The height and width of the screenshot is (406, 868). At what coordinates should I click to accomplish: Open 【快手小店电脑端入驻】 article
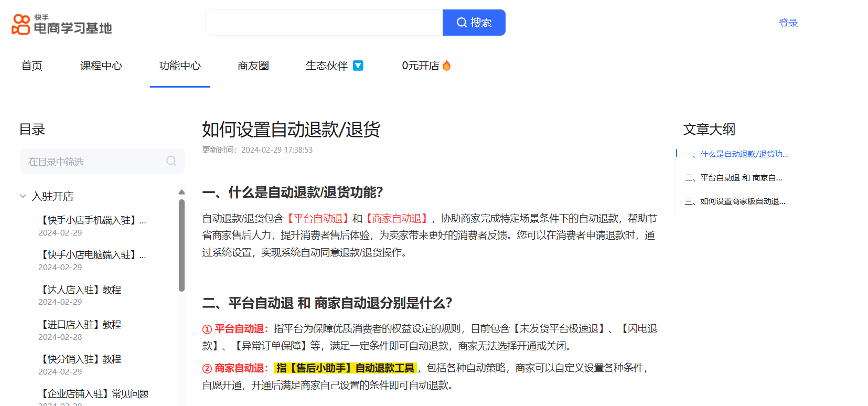pyautogui.click(x=92, y=255)
